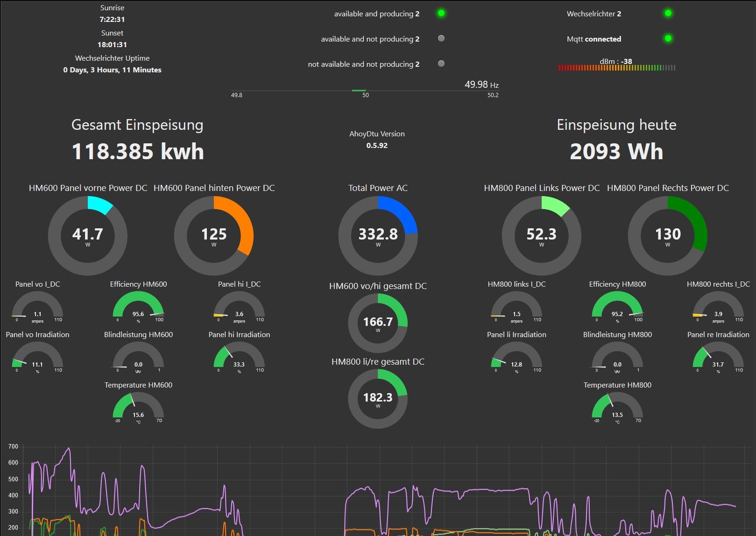Click the HM600 vo/hi gesamt DC gauge
756x536 pixels.
[x=378, y=323]
